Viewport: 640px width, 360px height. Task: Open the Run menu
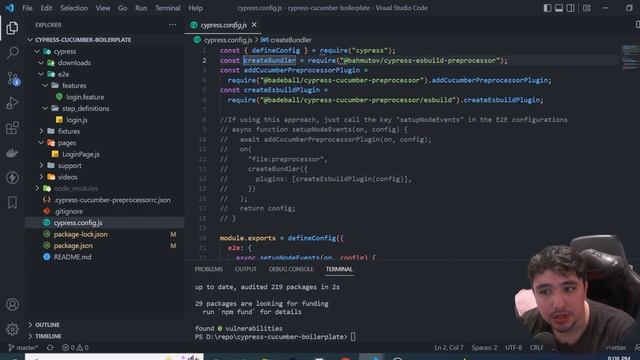click(x=141, y=8)
